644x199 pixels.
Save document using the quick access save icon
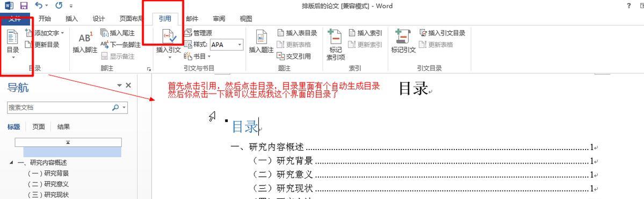coord(24,6)
